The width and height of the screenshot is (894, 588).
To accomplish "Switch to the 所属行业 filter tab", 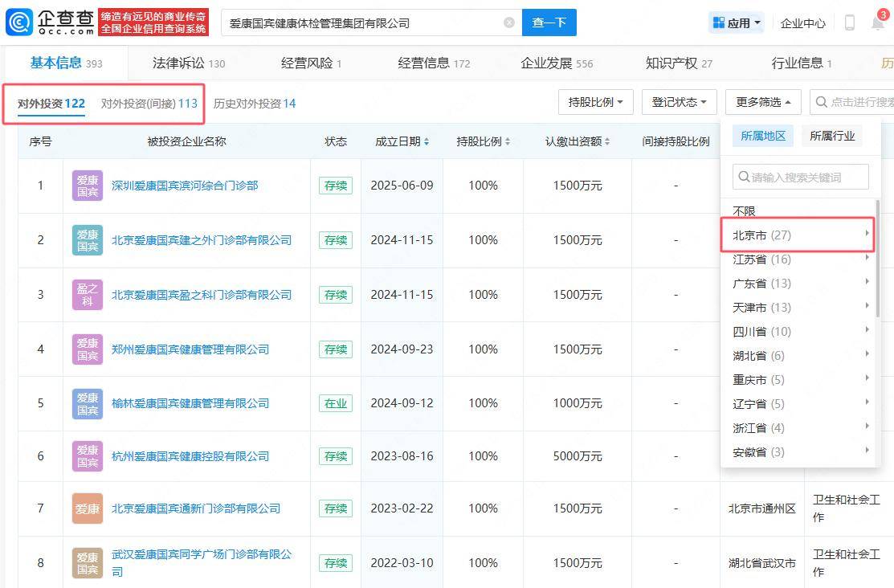I will (834, 136).
